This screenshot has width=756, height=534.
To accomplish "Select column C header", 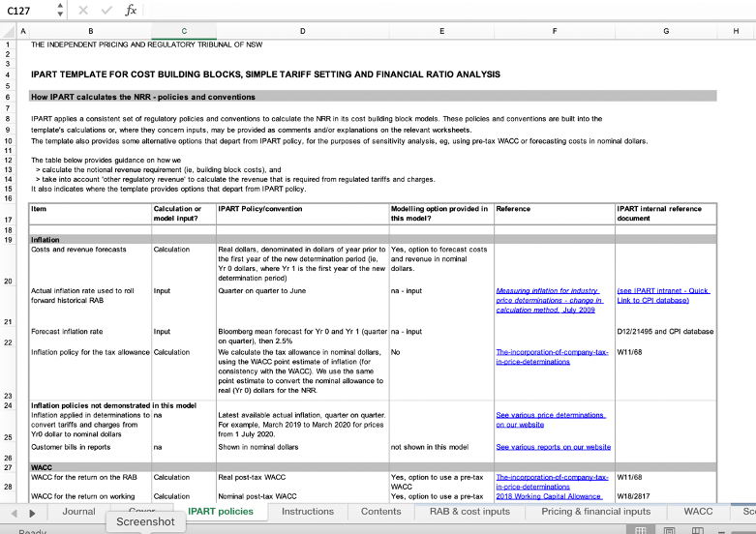I will pos(184,32).
